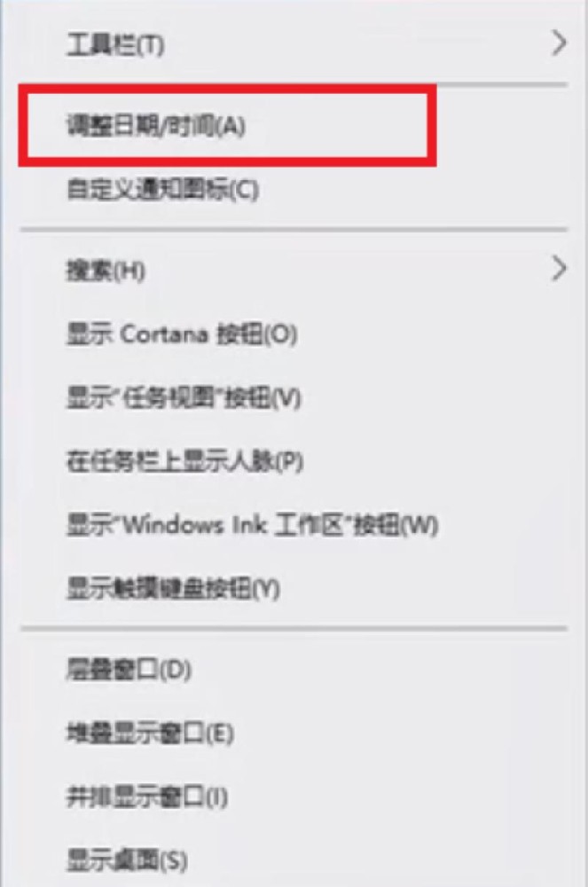The image size is (588, 887).
Task: Open the 搜索(H) menu item
Action: pyautogui.click(x=294, y=271)
